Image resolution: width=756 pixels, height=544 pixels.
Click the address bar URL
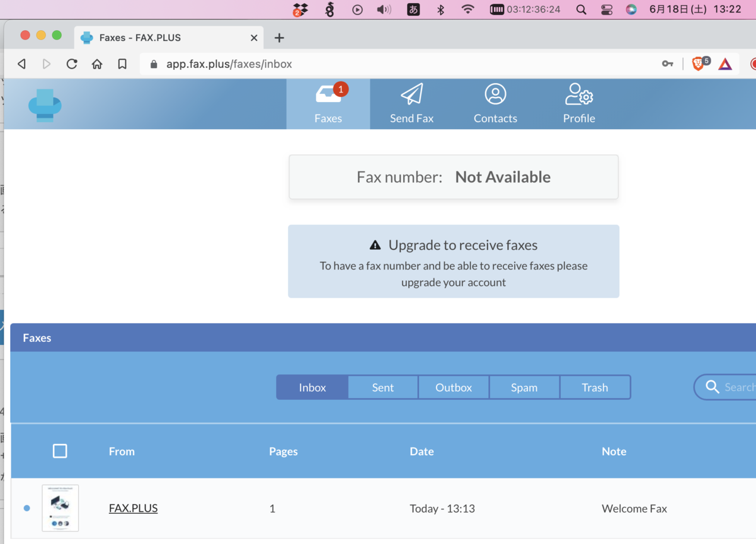pos(229,64)
